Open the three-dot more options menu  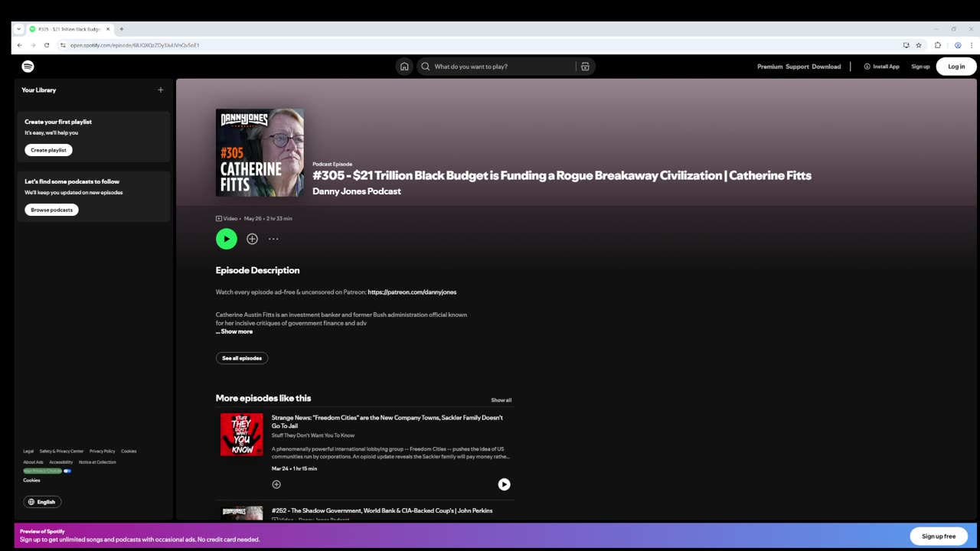pyautogui.click(x=273, y=239)
